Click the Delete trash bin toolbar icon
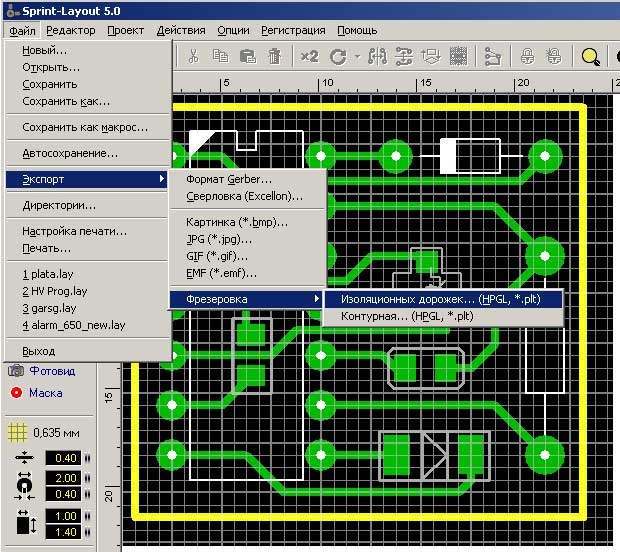Screen dimensions: 620x552 274,56
